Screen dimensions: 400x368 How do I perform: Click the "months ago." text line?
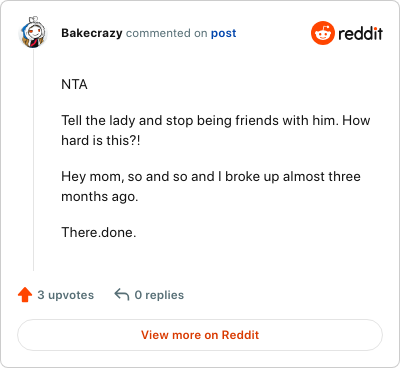point(100,197)
